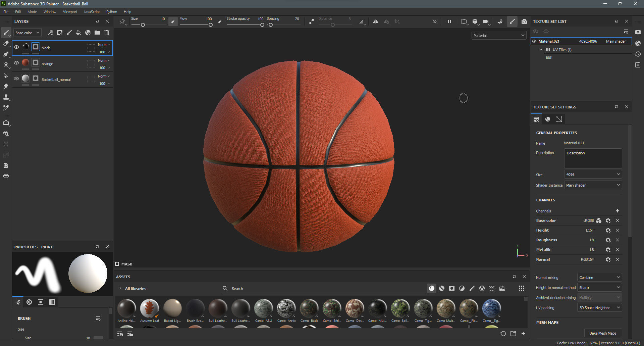This screenshot has height=346, width=644.
Task: Open the Mode menu
Action: pos(32,12)
